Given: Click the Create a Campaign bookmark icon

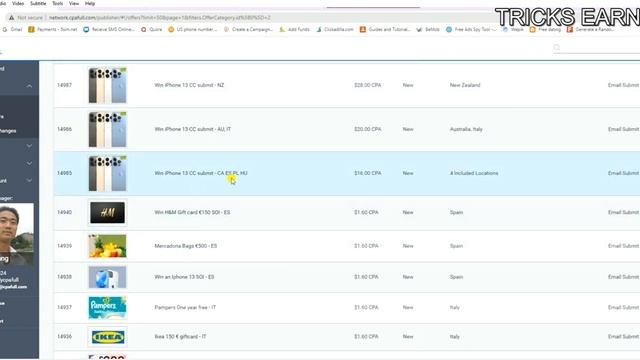Looking at the screenshot, I should tap(227, 29).
